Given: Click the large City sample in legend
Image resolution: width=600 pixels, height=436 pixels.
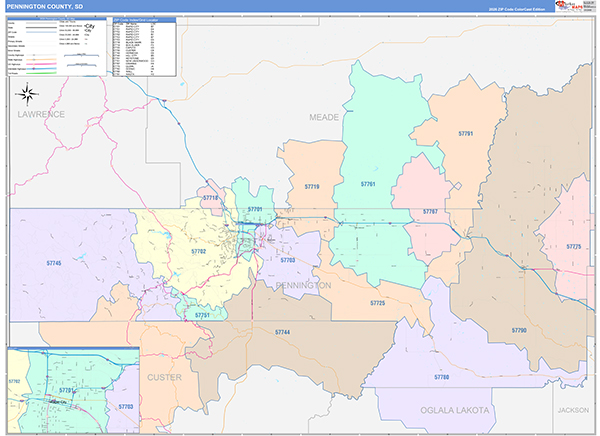Looking at the screenshot, I should [x=90, y=26].
